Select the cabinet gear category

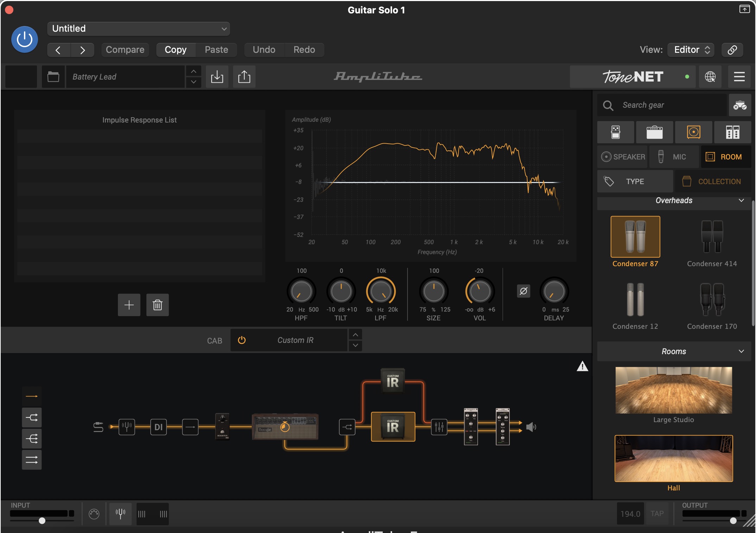coord(694,132)
